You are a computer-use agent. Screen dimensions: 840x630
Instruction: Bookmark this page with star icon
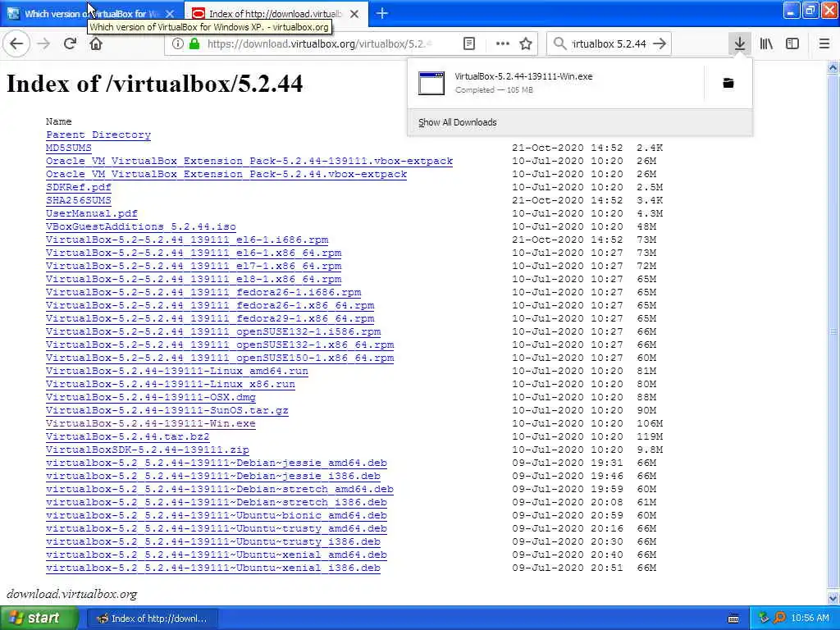point(526,44)
